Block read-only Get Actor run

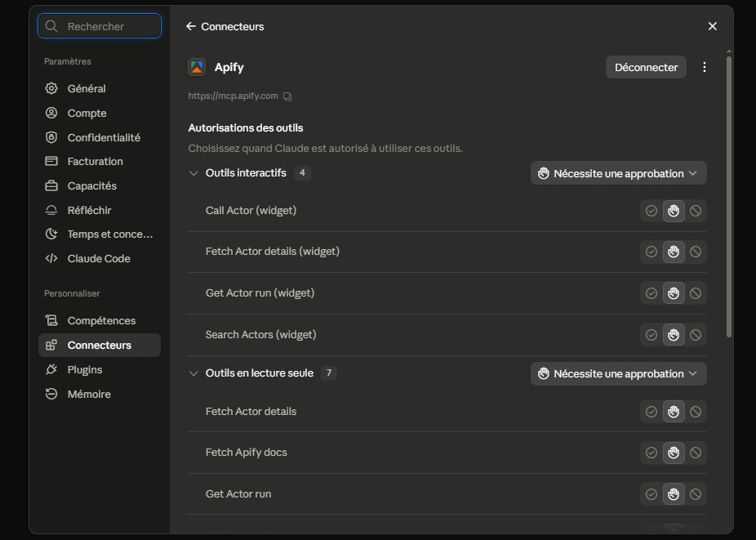pyautogui.click(x=696, y=494)
